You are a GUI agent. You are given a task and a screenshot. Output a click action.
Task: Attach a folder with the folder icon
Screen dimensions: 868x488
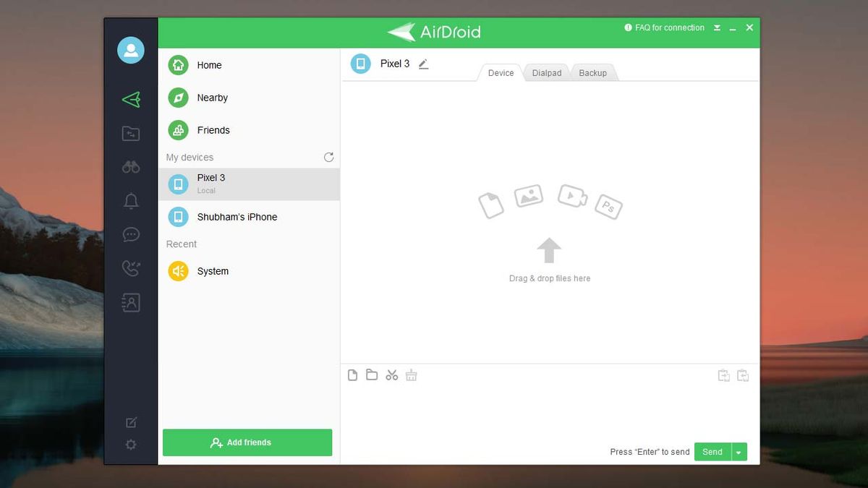(372, 374)
